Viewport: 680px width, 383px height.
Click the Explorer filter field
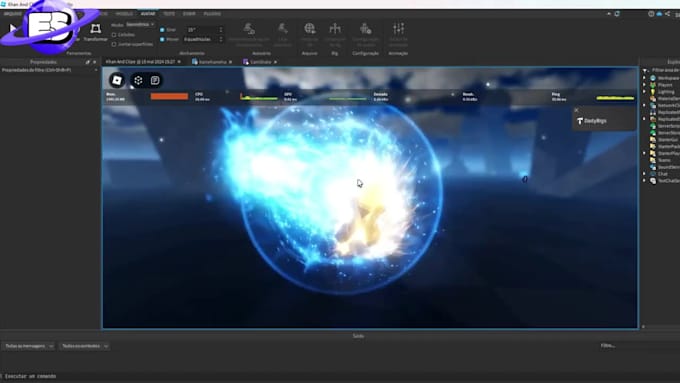665,70
